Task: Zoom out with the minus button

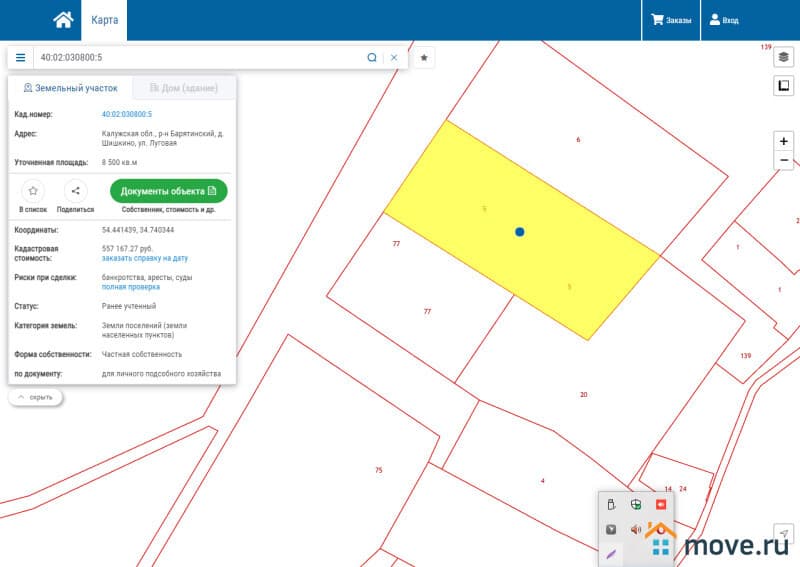Action: coord(784,161)
